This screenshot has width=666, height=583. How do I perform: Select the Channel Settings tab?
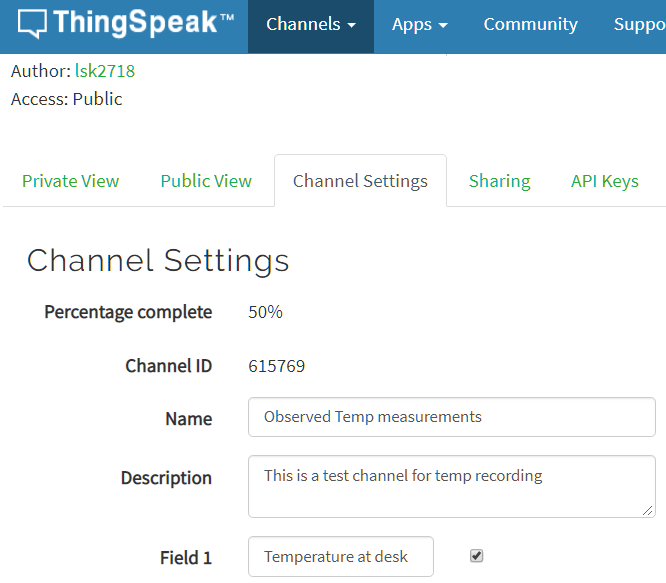tap(360, 181)
